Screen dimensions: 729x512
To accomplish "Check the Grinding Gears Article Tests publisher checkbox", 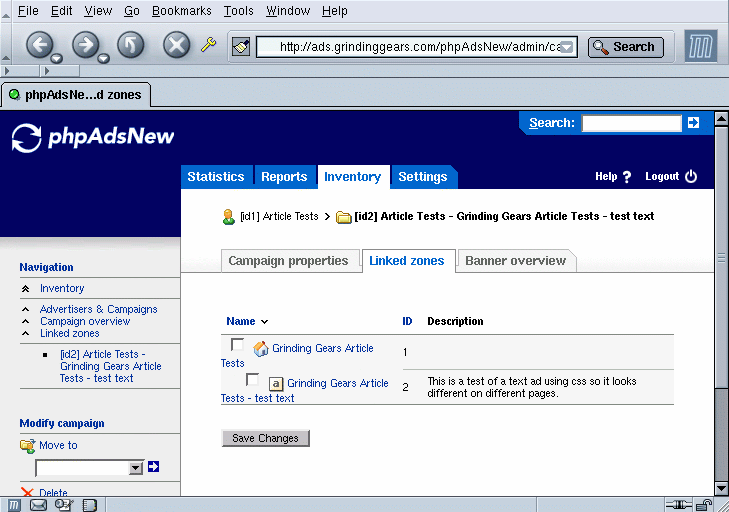I will pos(237,345).
